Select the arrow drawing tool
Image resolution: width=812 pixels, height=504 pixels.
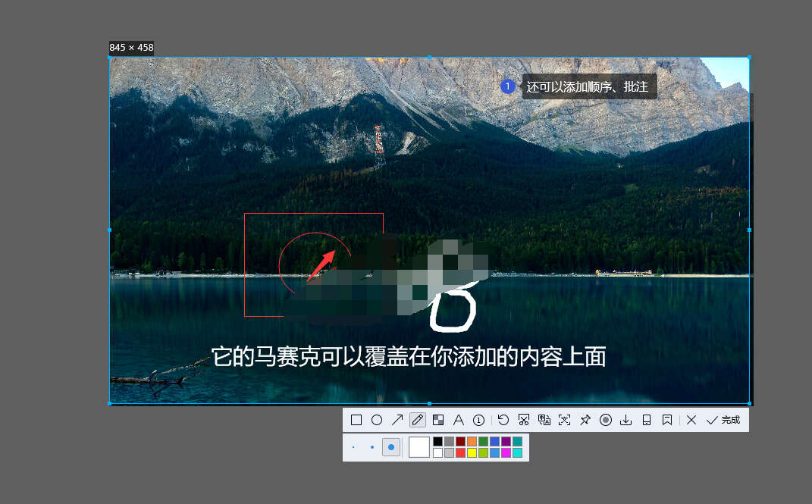(x=397, y=420)
